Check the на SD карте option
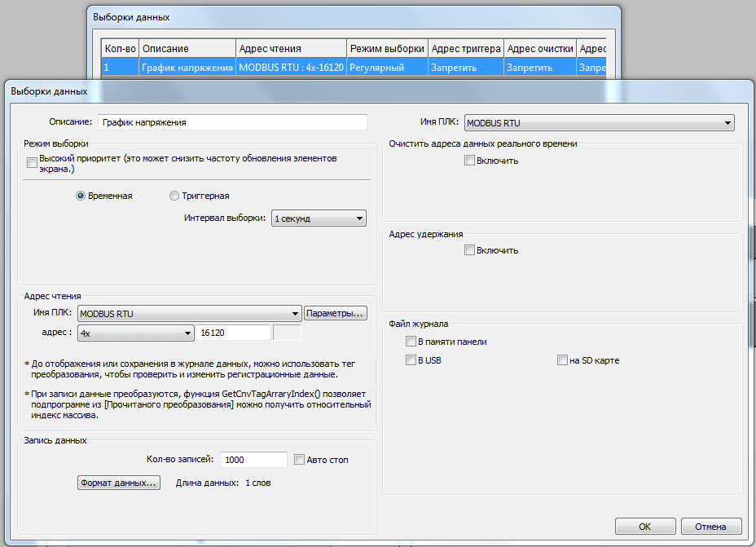The image size is (756, 547). click(x=562, y=360)
